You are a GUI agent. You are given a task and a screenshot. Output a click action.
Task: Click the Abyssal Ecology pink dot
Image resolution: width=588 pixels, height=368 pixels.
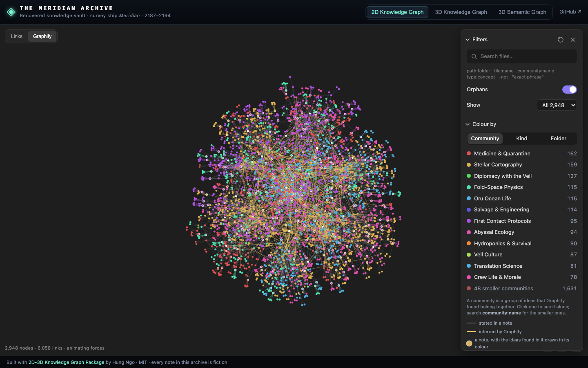[469, 232]
